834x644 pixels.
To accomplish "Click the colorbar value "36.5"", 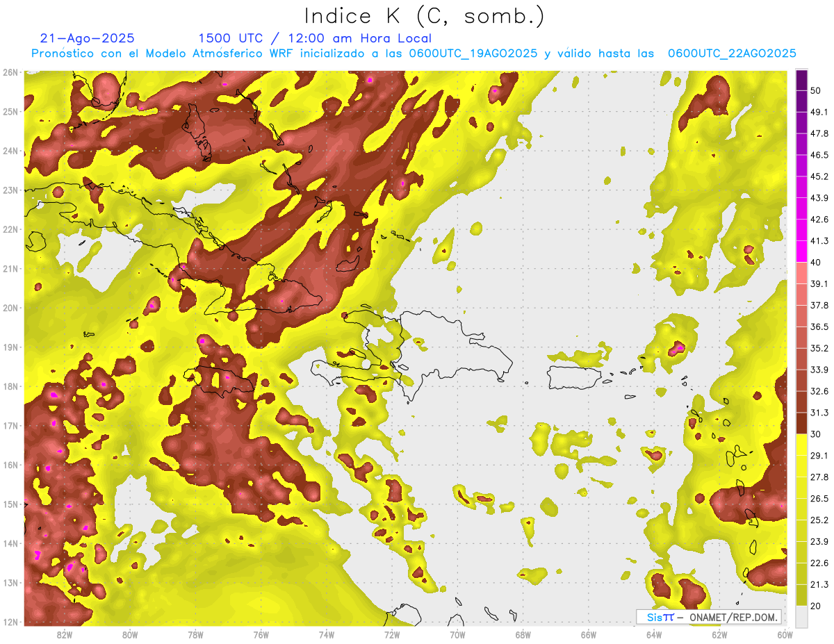I will click(819, 327).
